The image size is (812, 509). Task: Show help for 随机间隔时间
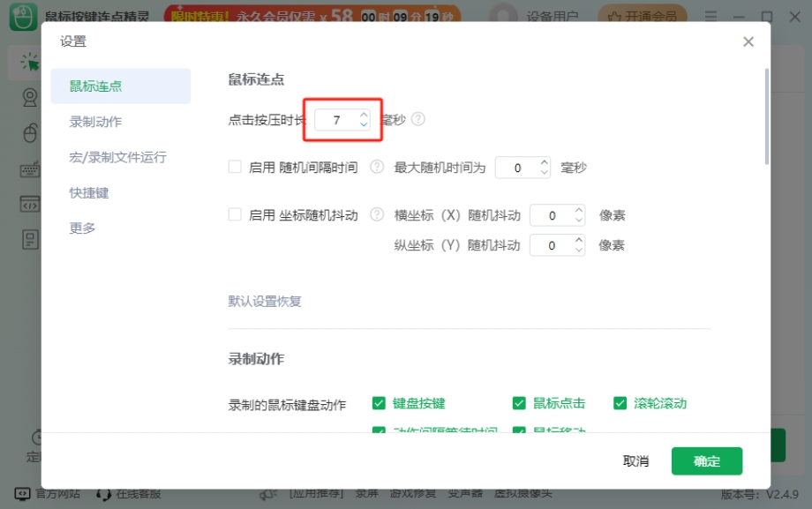point(377,167)
